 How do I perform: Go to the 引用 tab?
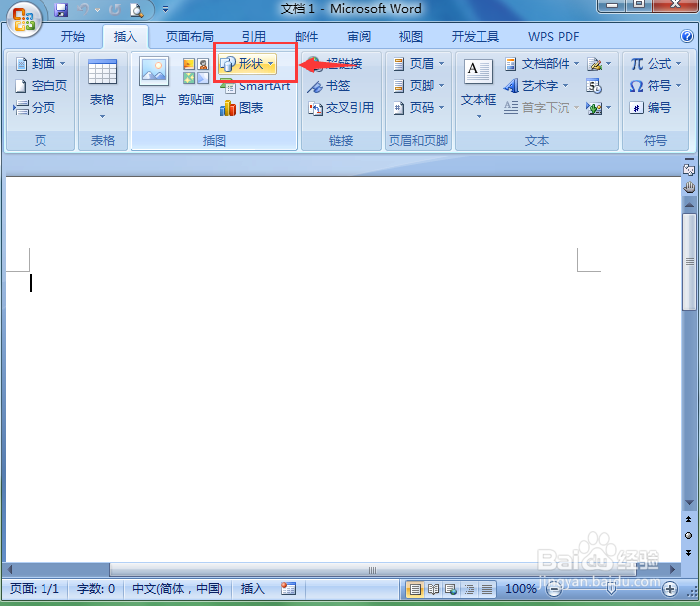pyautogui.click(x=254, y=37)
